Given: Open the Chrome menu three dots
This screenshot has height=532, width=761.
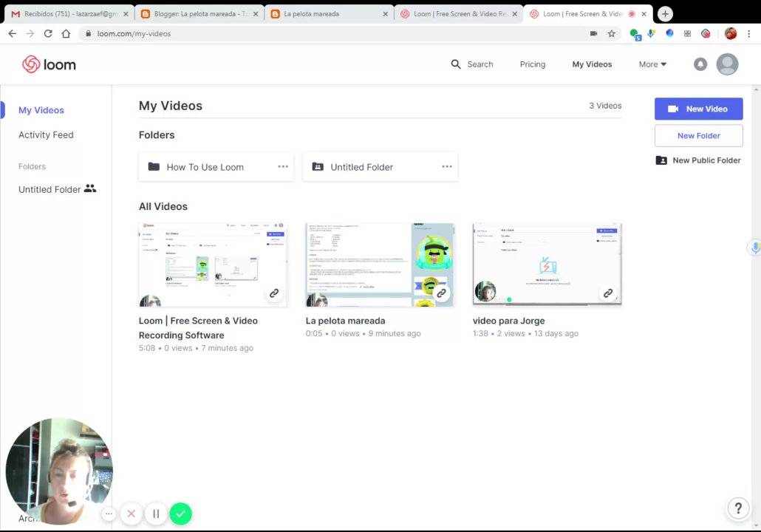Looking at the screenshot, I should click(x=749, y=33).
